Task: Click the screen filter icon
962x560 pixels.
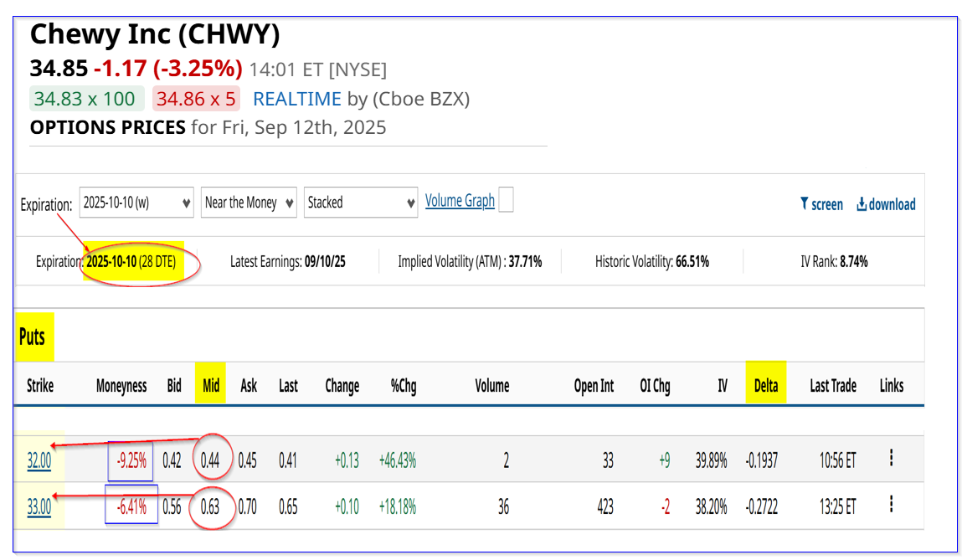Action: [805, 203]
